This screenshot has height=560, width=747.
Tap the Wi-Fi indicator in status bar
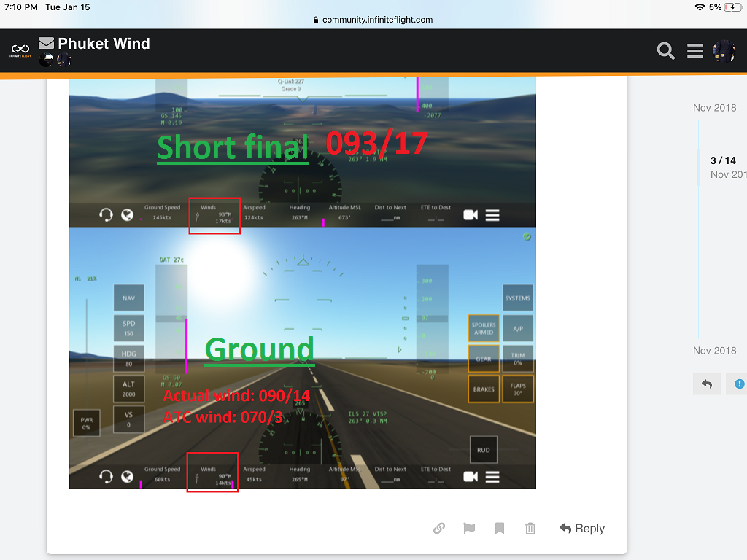tap(700, 7)
